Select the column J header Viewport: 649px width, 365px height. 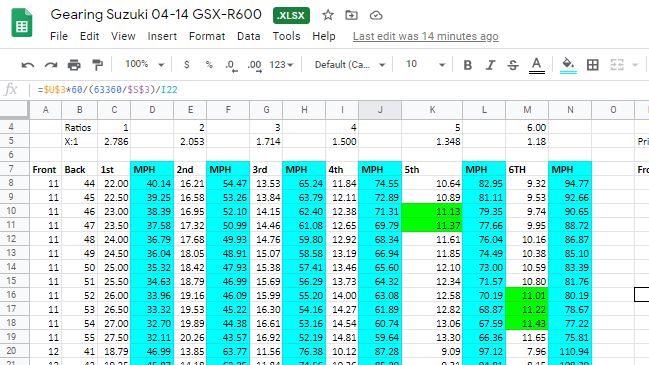pos(380,110)
